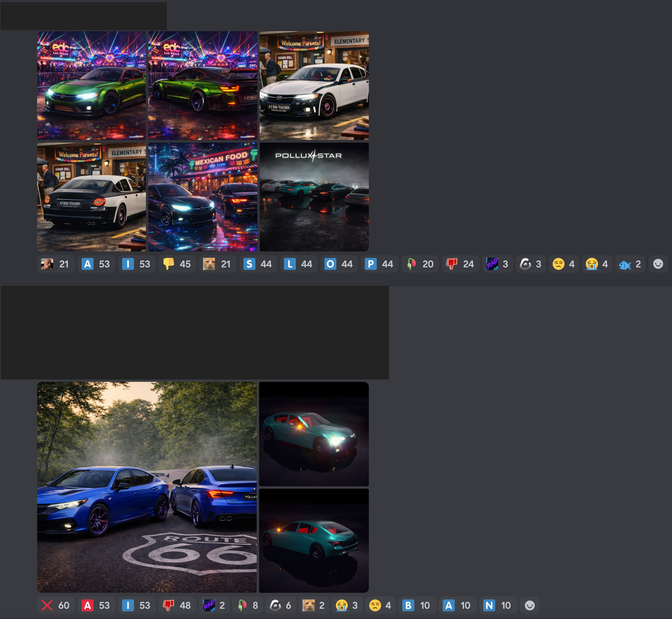Open the white 6.9 Bad Teacher front-view image
672x619 pixels.
click(x=314, y=86)
